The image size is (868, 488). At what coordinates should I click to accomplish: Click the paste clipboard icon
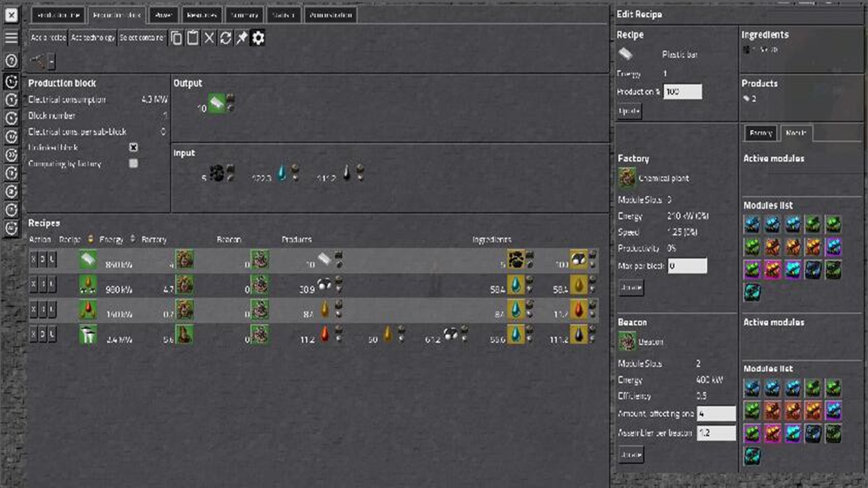[x=193, y=38]
